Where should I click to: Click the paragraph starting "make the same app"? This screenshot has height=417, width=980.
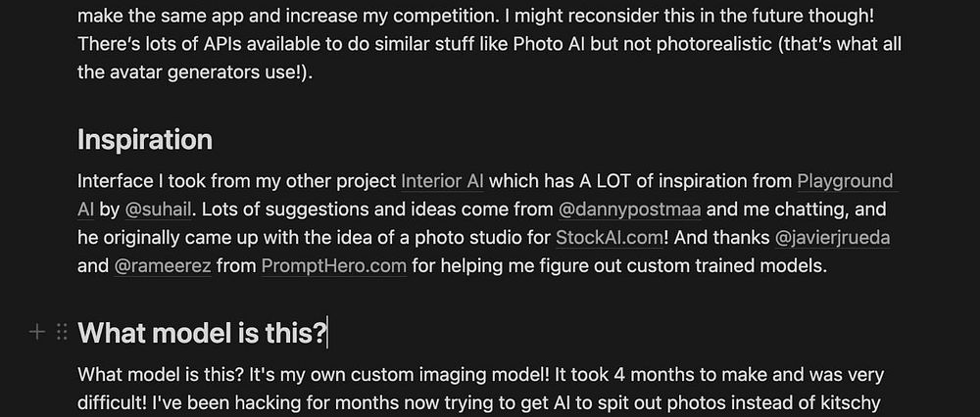pyautogui.click(x=489, y=44)
